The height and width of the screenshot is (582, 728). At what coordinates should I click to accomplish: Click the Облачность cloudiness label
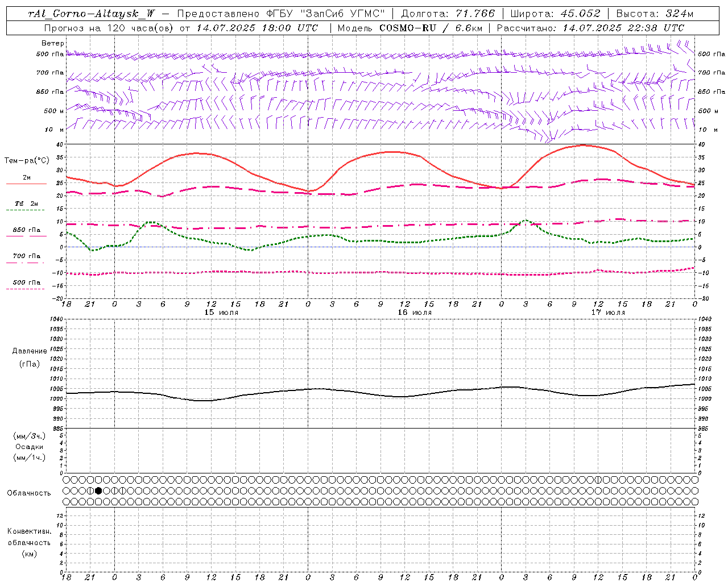[29, 493]
